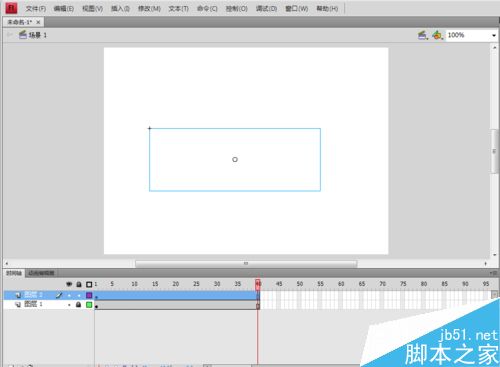
Task: Click the purple outline swatch of 图层 2
Action: coord(89,295)
